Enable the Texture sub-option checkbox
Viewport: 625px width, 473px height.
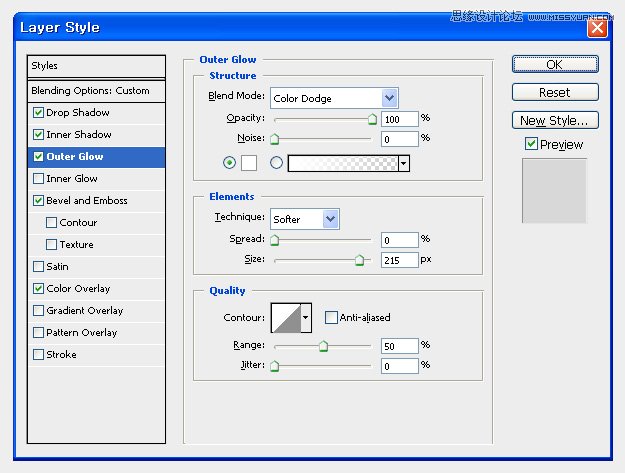(51, 244)
